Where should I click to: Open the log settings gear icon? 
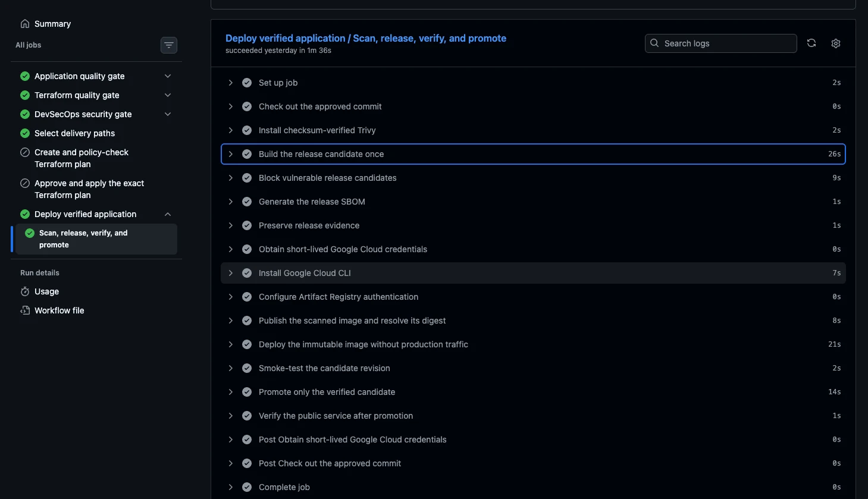pos(836,43)
